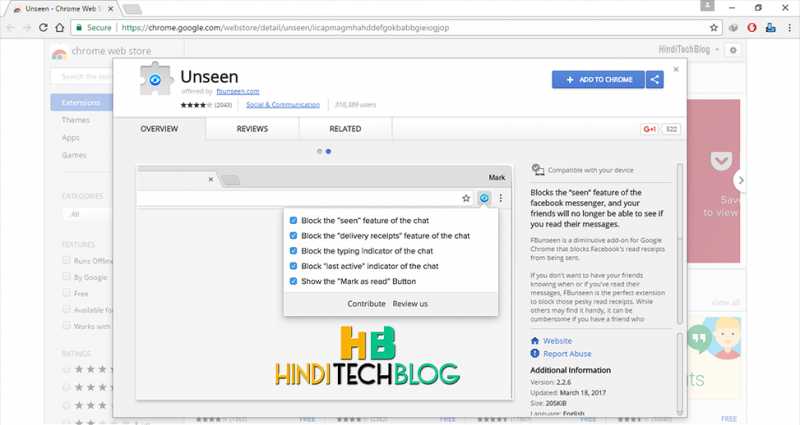Viewport: 800px width, 425px height.
Task: Select the second blue carousel dot
Action: (x=329, y=152)
